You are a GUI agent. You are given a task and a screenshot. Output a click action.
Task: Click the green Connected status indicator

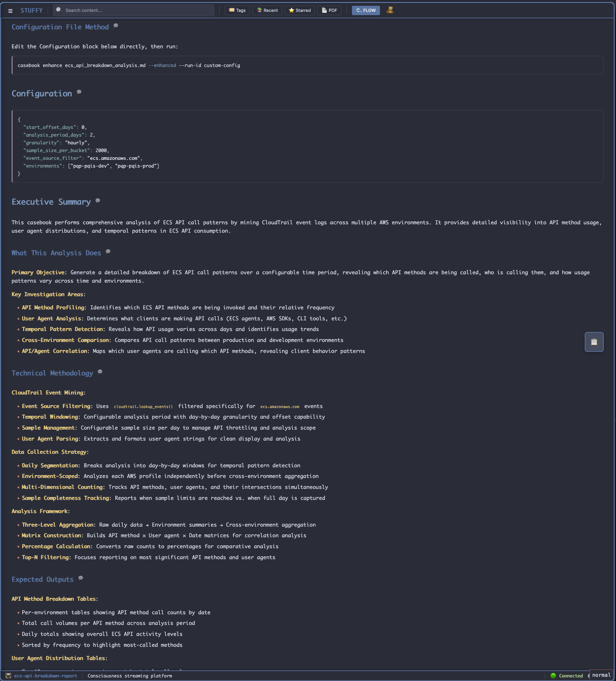click(567, 676)
